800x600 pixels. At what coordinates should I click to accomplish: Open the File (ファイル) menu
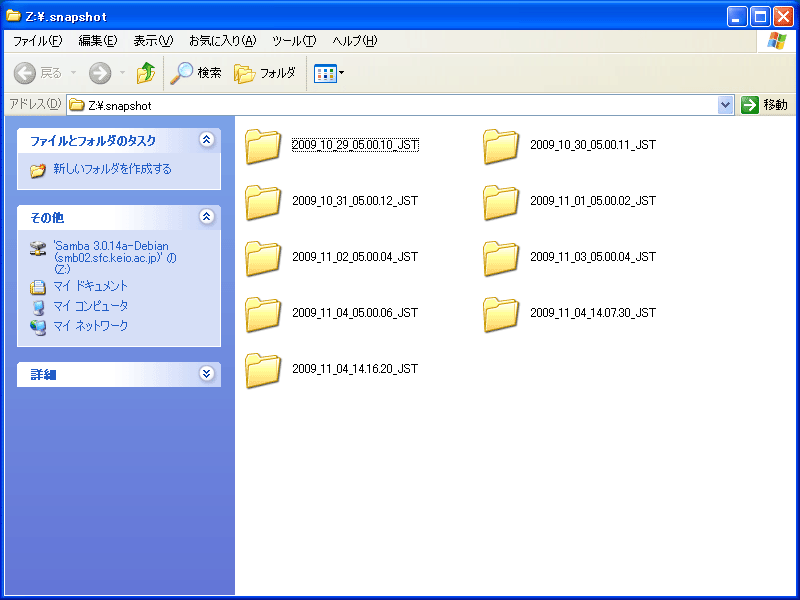37,41
